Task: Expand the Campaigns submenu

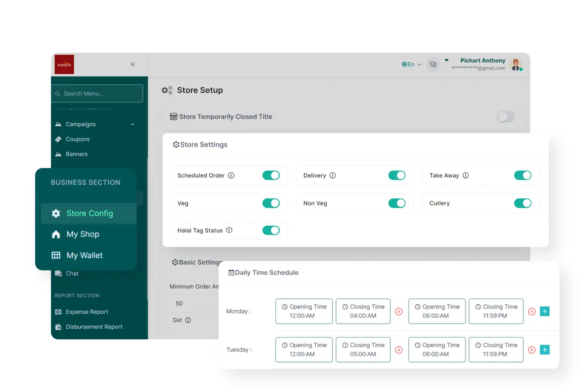Action: tap(133, 124)
